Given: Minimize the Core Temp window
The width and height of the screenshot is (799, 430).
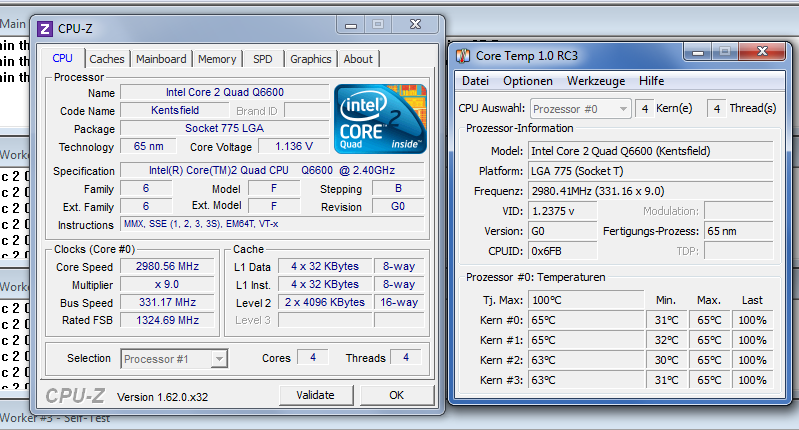Looking at the screenshot, I should click(698, 51).
